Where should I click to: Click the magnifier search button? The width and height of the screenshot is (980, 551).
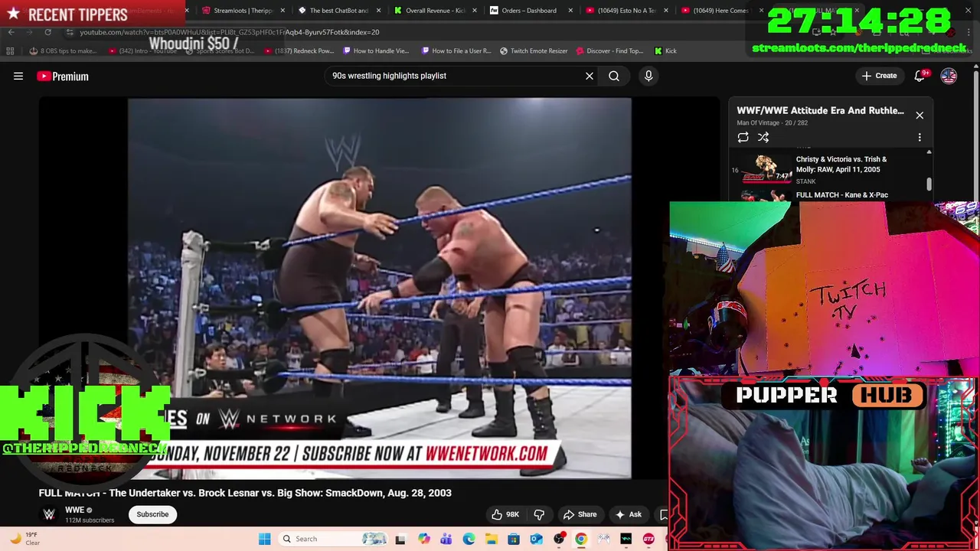click(x=614, y=76)
